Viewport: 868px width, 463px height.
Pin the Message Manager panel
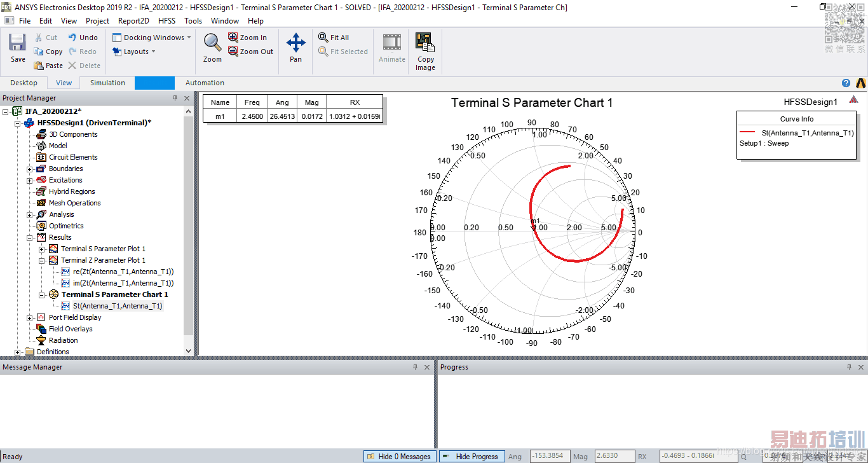[416, 367]
